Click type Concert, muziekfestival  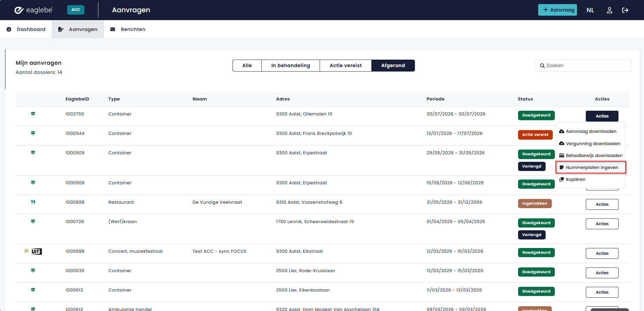(x=135, y=251)
